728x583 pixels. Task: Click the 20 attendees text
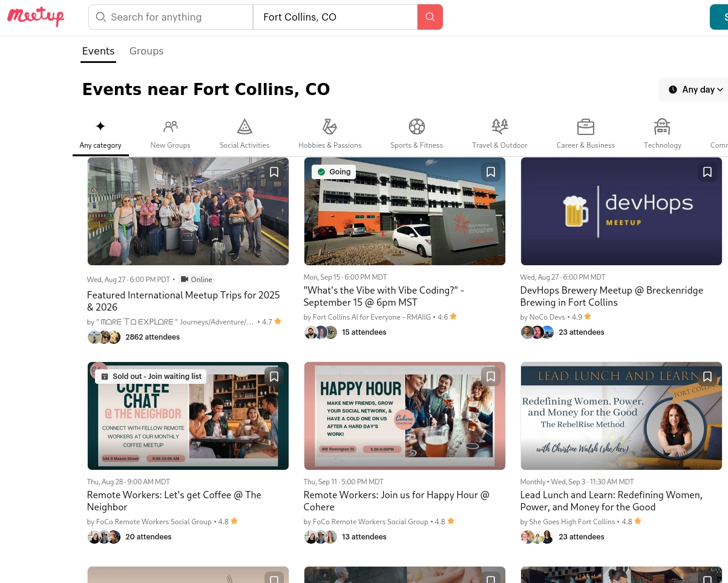pos(148,537)
